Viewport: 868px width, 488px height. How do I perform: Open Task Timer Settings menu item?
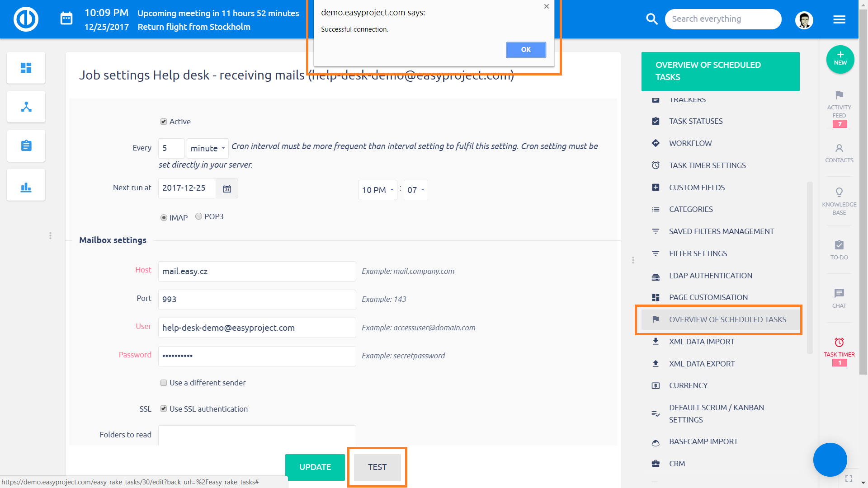(707, 165)
